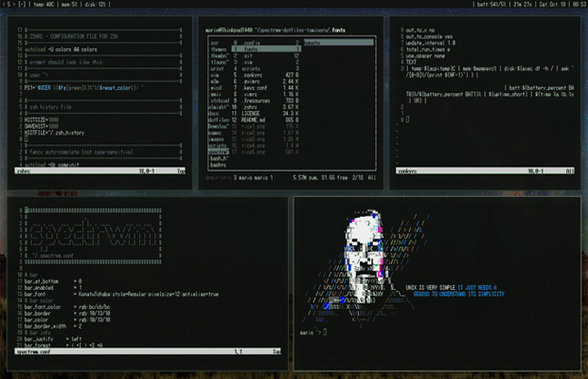Screen dimensions: 588x379
Task: Click the 'autoload -U colors && colors' line in zshrc
Action: pos(61,49)
